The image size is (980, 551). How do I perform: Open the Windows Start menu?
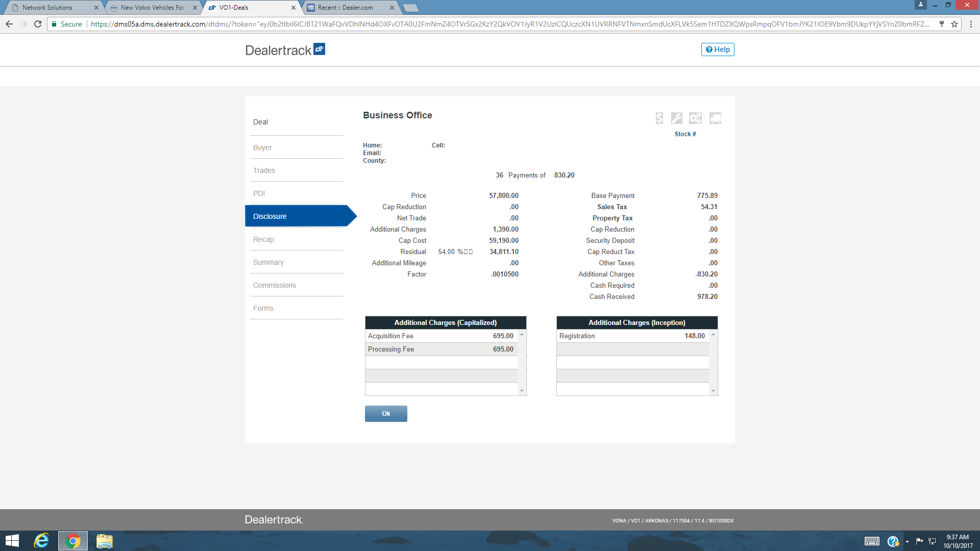pyautogui.click(x=12, y=541)
